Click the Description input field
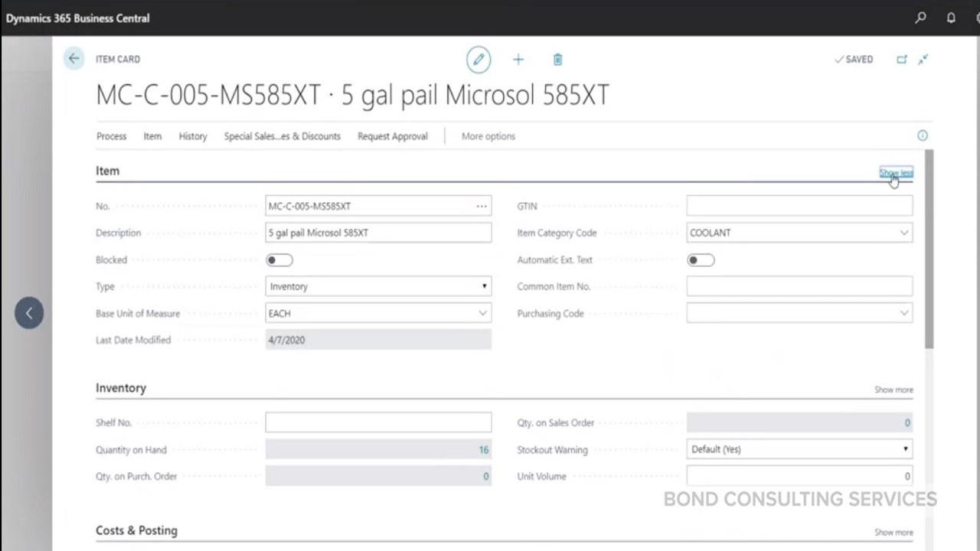The width and height of the screenshot is (980, 551). click(x=378, y=233)
